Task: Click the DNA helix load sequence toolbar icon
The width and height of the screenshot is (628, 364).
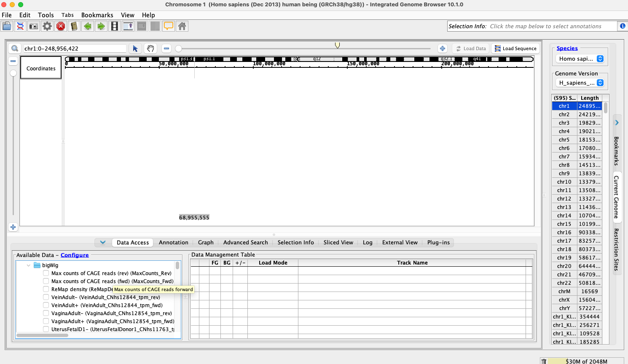Action: (x=20, y=26)
